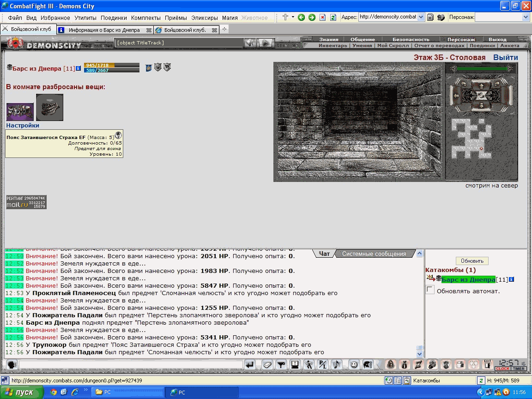Viewport: 532px width, 399px height.
Task: Refresh the page using green arrows icon
Action: pyautogui.click(x=333, y=17)
